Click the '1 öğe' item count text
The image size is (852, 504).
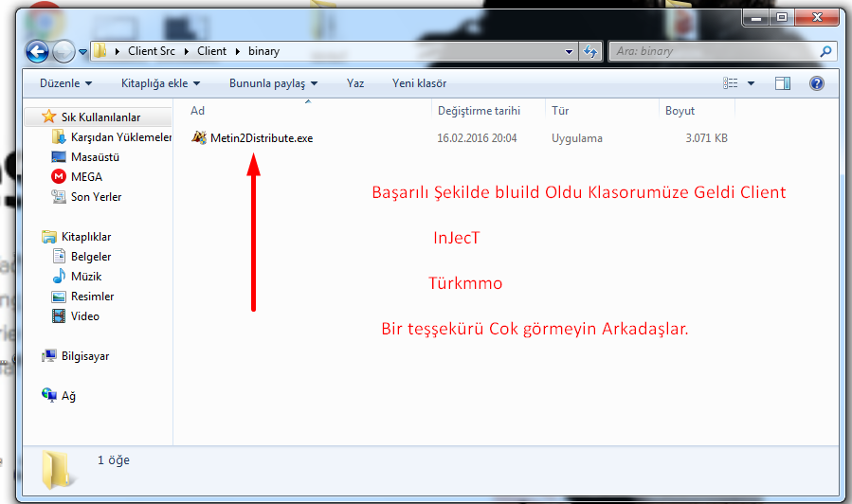(x=114, y=460)
